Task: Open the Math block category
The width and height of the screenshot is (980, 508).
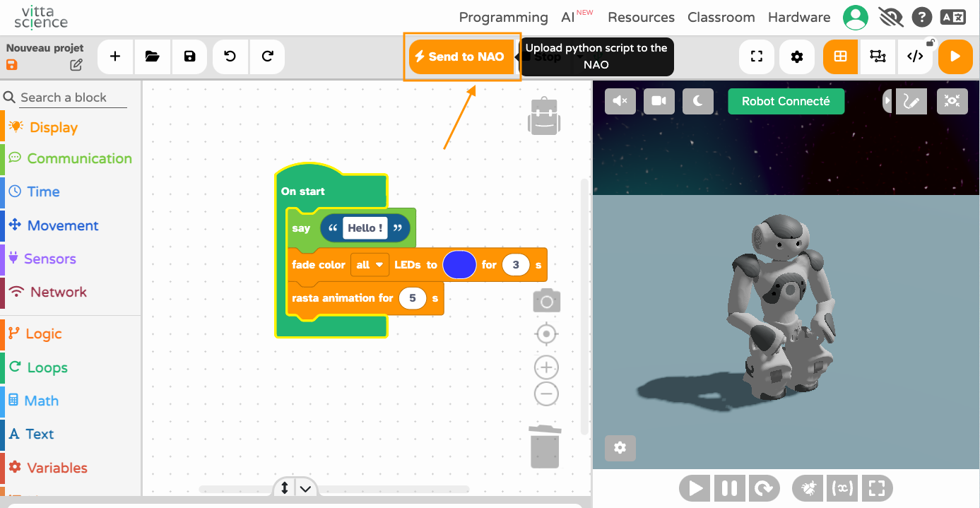Action: [x=71, y=401]
